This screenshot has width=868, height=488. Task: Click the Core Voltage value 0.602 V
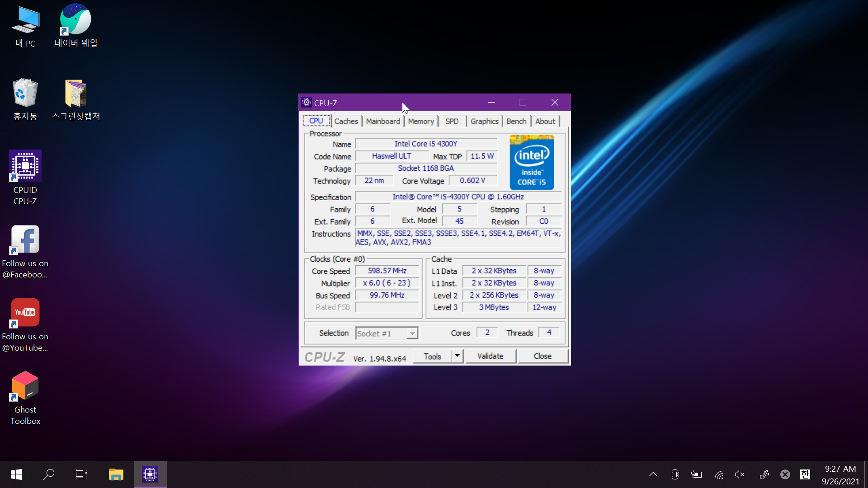tap(472, 180)
